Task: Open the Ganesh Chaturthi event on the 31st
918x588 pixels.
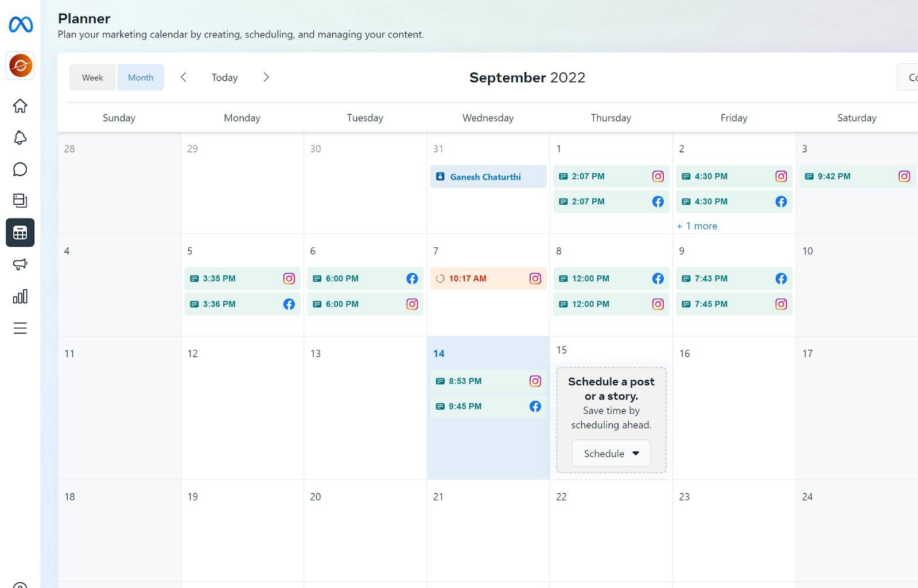Action: point(488,177)
